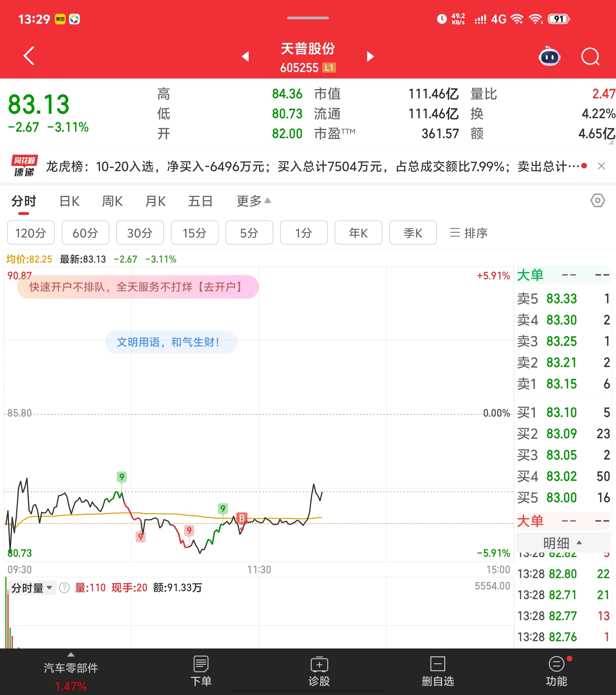Viewport: 616px width, 695px height.
Task: Go to previous stock with left triangle
Action: [x=245, y=56]
